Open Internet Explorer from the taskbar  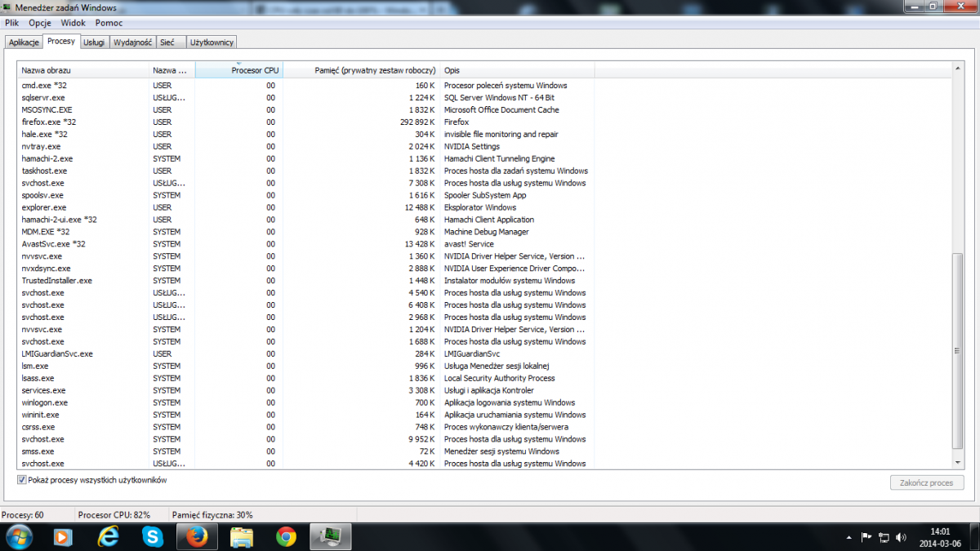pos(108,536)
